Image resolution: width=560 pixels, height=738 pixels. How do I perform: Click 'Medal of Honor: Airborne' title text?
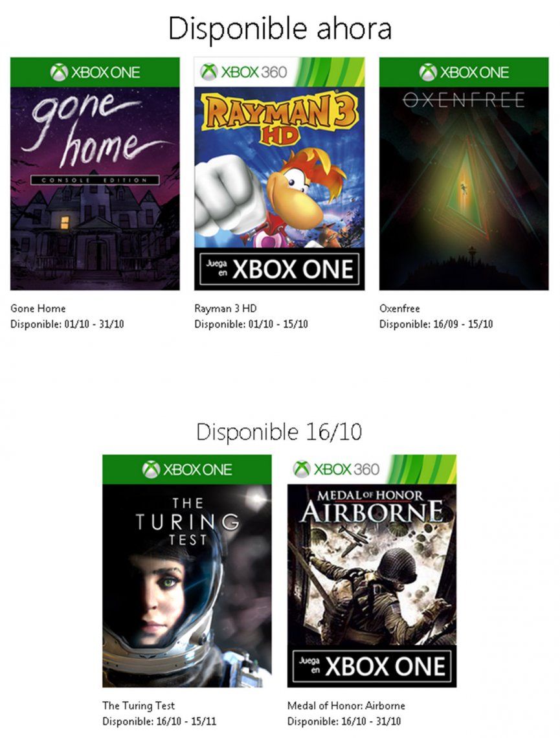[x=346, y=706]
